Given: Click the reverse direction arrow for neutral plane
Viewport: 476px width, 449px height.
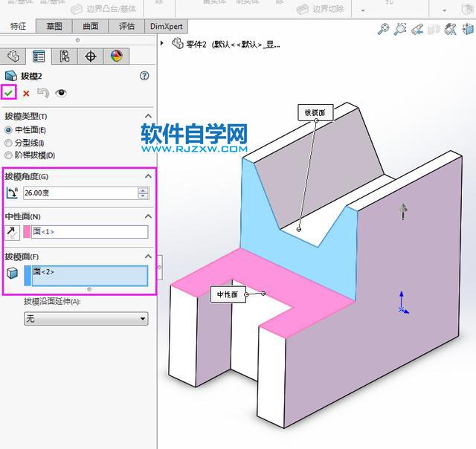Looking at the screenshot, I should pos(13,233).
